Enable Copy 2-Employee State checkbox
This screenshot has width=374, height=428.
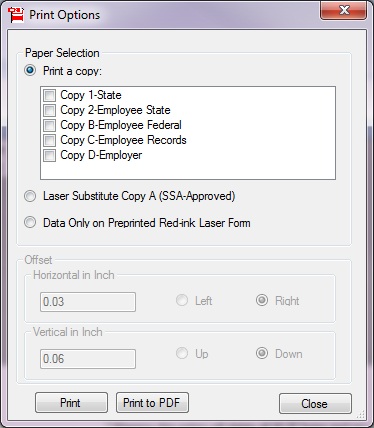(x=49, y=111)
